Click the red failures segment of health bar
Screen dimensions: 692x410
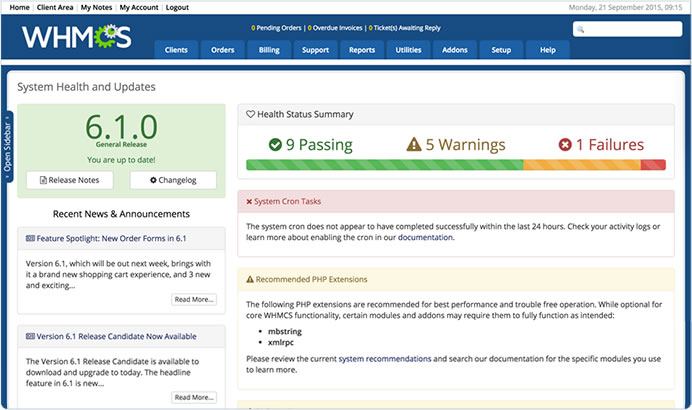tap(653, 165)
